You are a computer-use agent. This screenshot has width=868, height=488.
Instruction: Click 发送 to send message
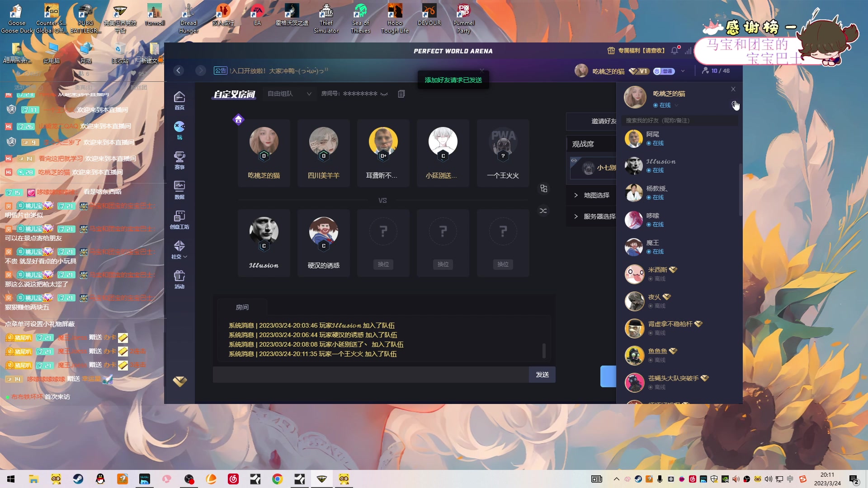click(x=542, y=374)
